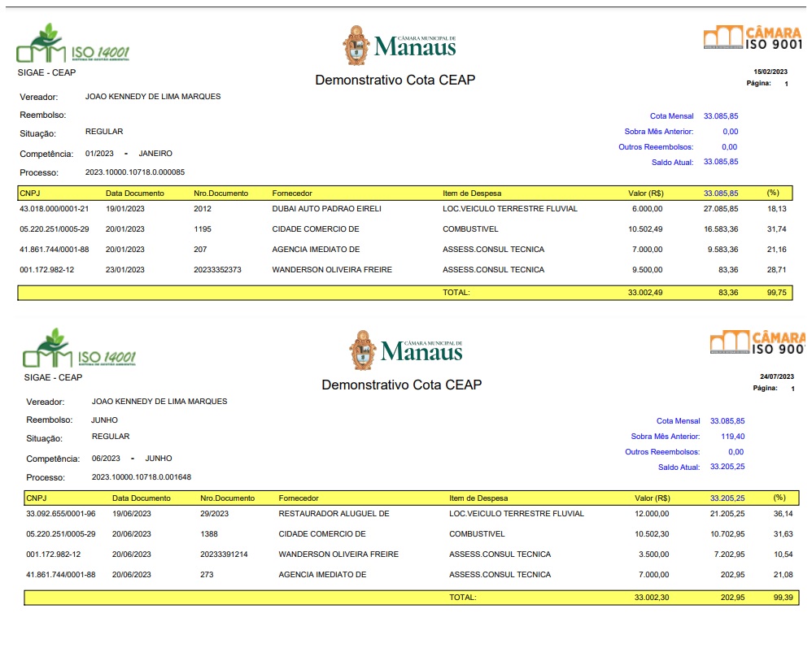Click document number 20233352373
The image size is (812, 648).
click(217, 270)
